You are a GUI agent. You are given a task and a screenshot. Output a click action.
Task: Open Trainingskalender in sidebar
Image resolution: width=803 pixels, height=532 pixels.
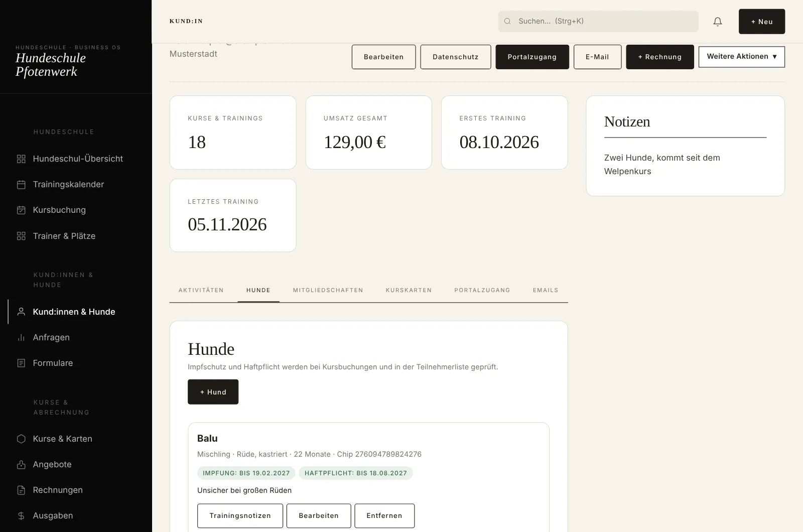tap(68, 184)
